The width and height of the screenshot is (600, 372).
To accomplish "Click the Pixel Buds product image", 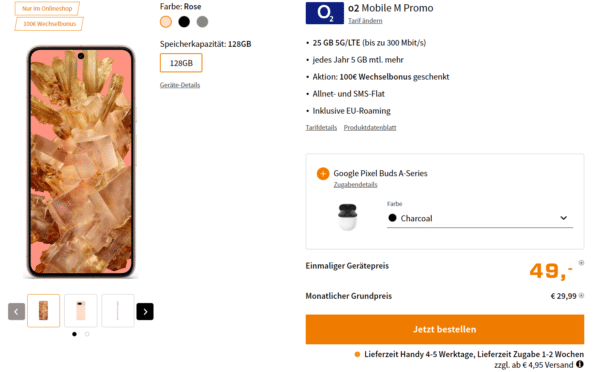I will tap(347, 217).
